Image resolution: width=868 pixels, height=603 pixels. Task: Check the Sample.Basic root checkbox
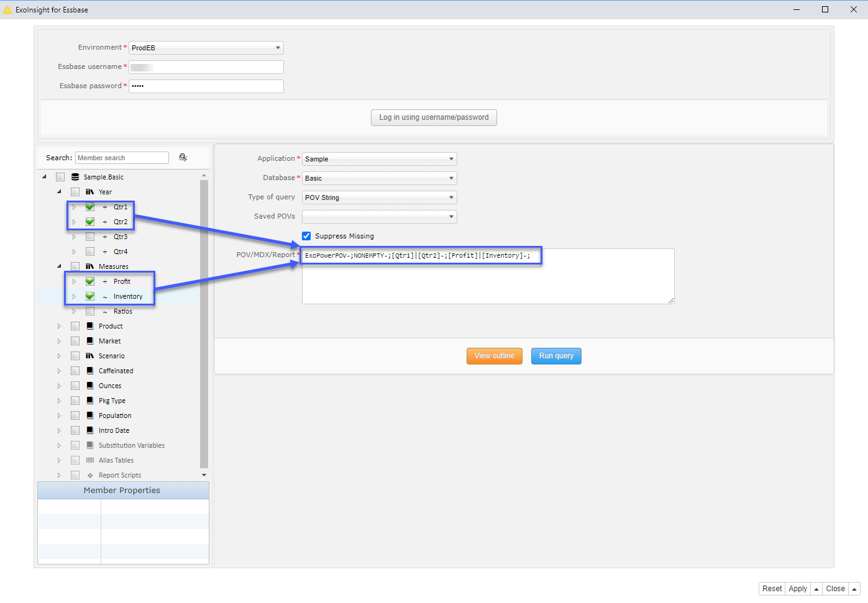[60, 177]
